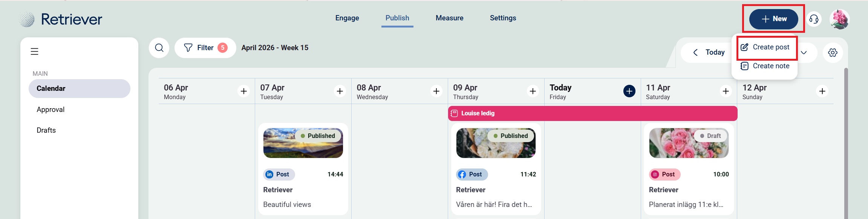Expand the calendar view dropdown chevron
868x219 pixels.
[x=804, y=53]
